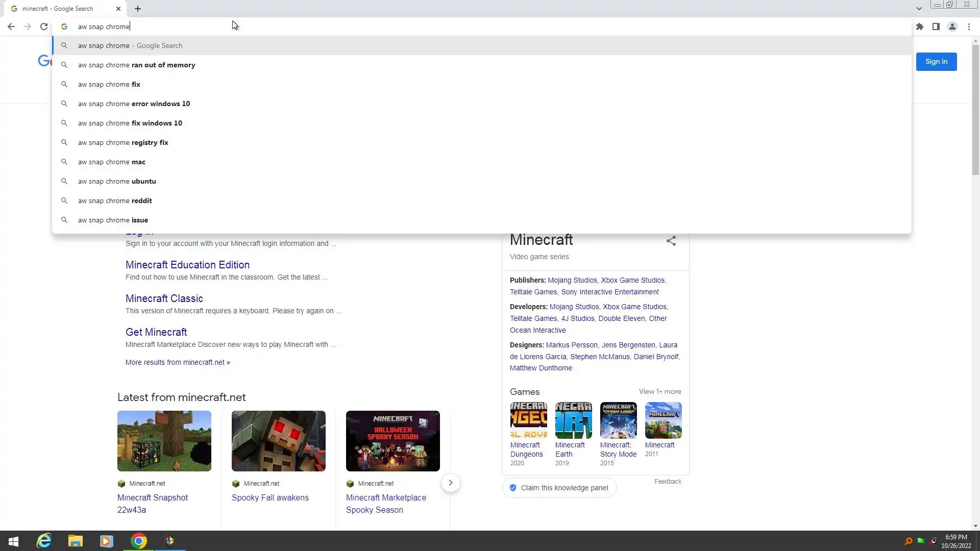Open the Chrome profile avatar
Screen dimensions: 980x551
point(952,27)
